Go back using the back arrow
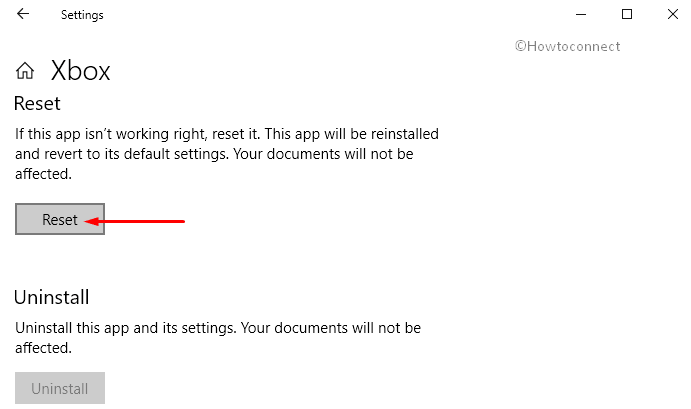This screenshot has height=409, width=691. coord(23,15)
